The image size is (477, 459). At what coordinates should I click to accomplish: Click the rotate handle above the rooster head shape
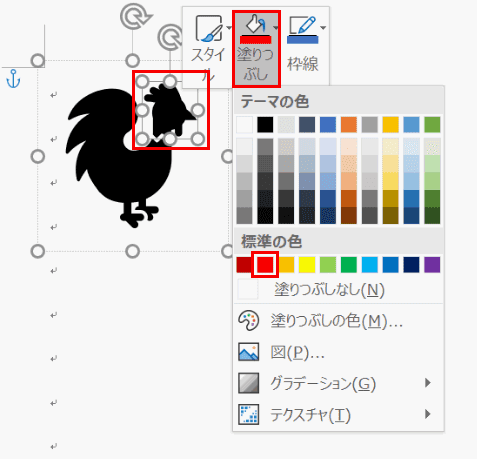click(x=171, y=37)
